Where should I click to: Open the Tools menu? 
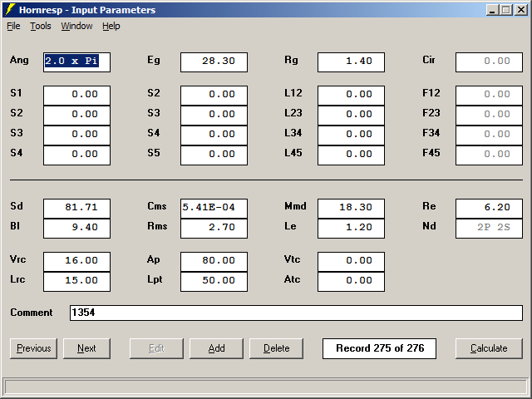pos(41,26)
